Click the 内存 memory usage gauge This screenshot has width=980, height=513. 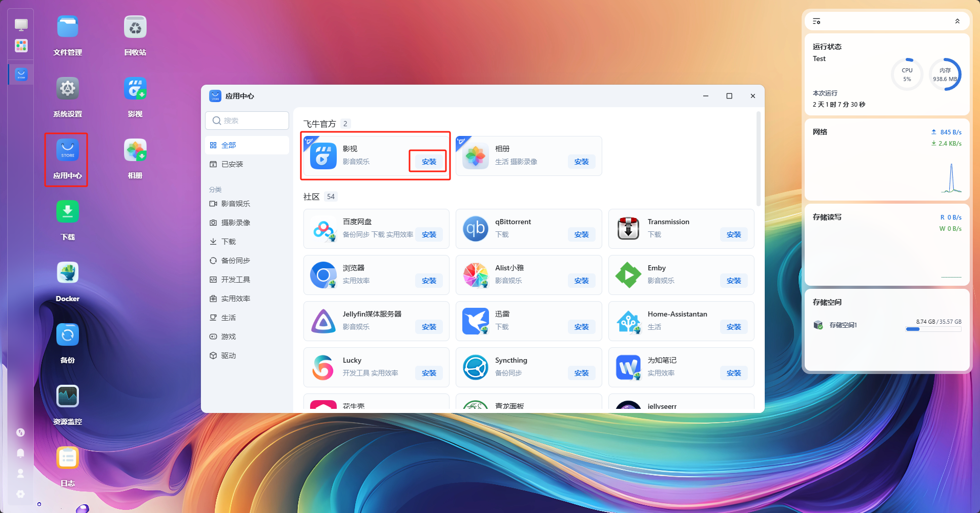pos(945,74)
